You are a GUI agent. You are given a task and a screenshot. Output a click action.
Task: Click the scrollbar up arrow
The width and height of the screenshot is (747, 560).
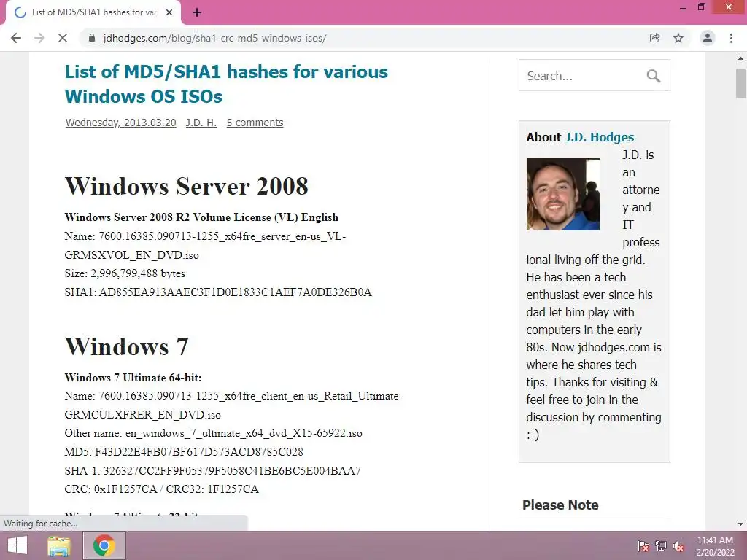tap(740, 58)
